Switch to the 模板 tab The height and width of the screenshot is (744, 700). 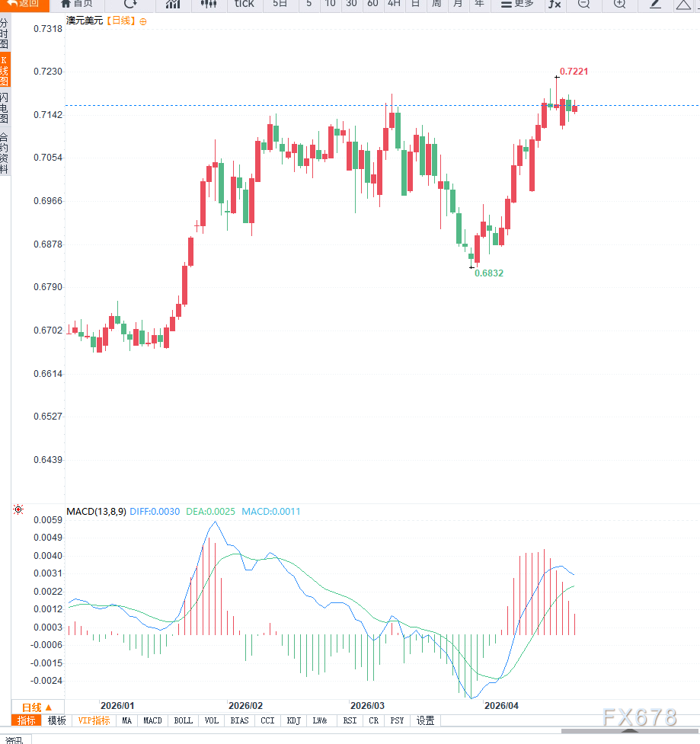click(x=57, y=720)
